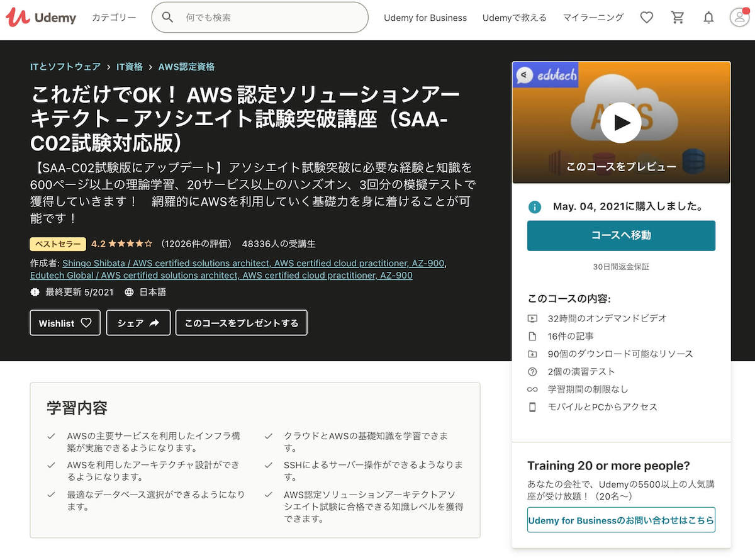Screen dimensions: 755x560
Task: Click the infinity lifetime access icon
Action: (x=533, y=389)
